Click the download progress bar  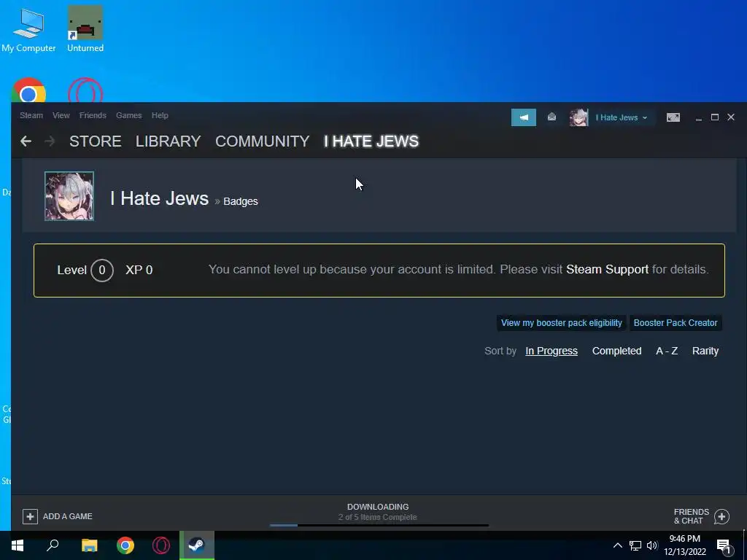click(379, 525)
